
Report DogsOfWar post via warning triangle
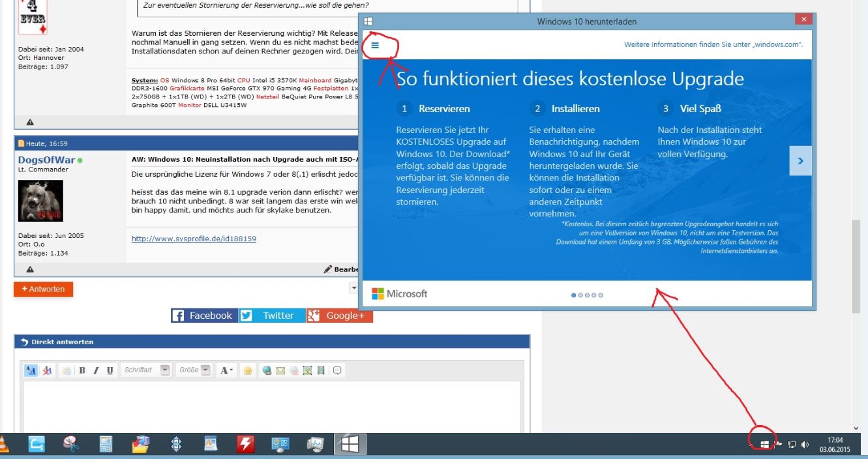[x=30, y=269]
